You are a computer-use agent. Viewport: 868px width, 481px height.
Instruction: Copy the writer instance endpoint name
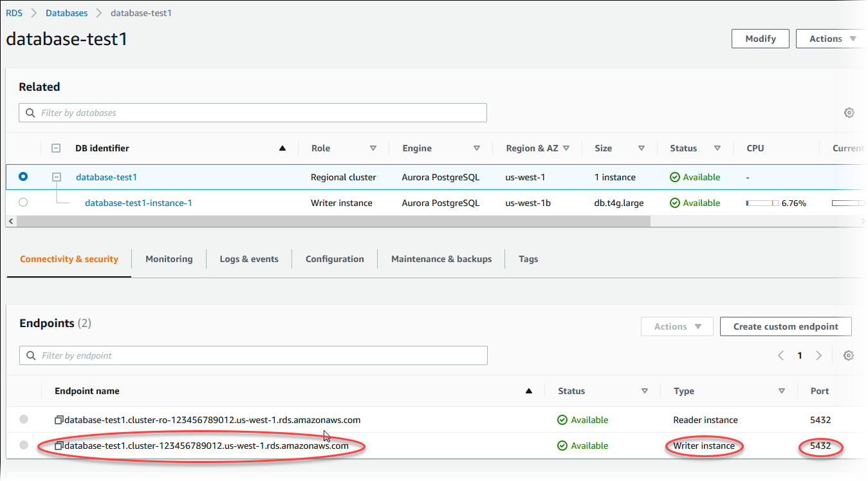coord(59,446)
